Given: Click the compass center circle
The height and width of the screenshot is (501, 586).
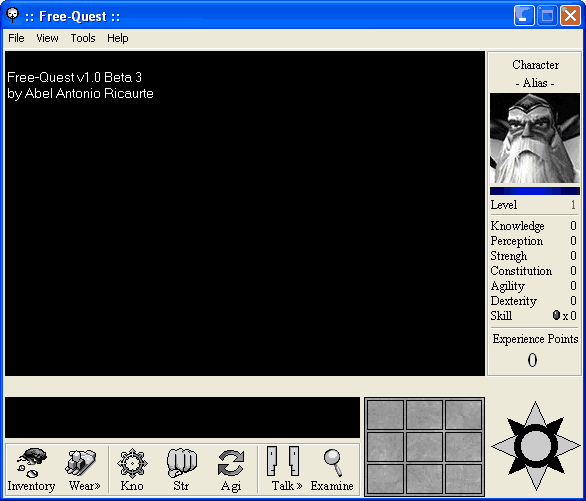Looking at the screenshot, I should (x=536, y=446).
